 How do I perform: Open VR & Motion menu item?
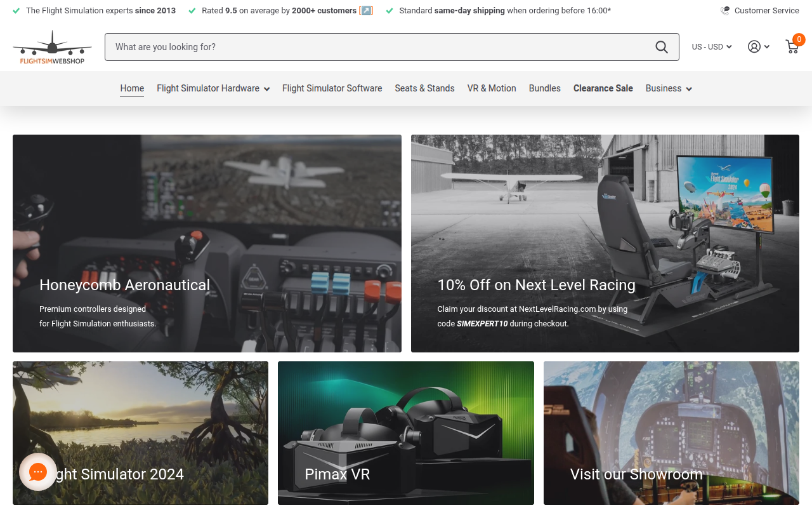coord(492,88)
